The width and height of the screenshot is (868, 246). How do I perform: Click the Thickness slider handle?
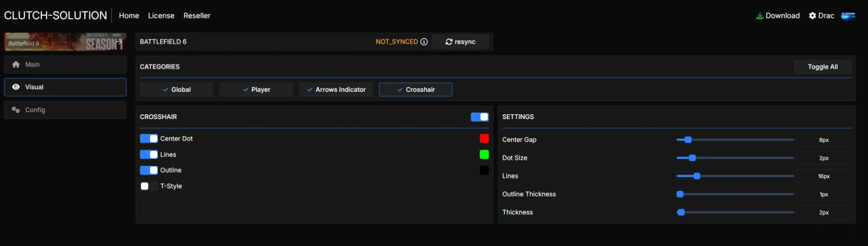pos(681,212)
